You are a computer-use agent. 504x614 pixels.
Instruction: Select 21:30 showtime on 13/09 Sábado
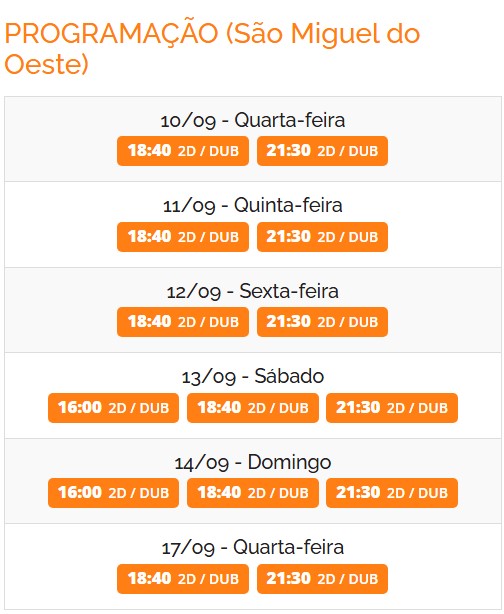point(392,408)
